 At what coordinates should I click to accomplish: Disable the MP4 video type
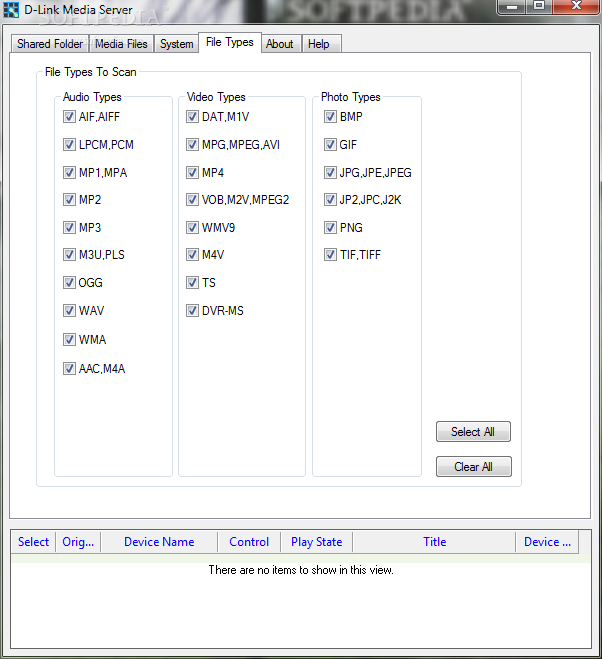click(192, 172)
